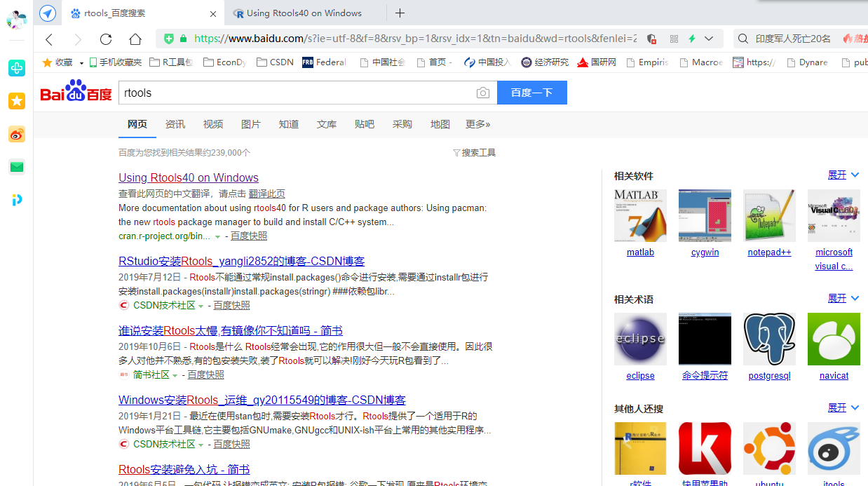Open Rtools安装避免入坑 简书 result
868x486 pixels.
coord(184,469)
